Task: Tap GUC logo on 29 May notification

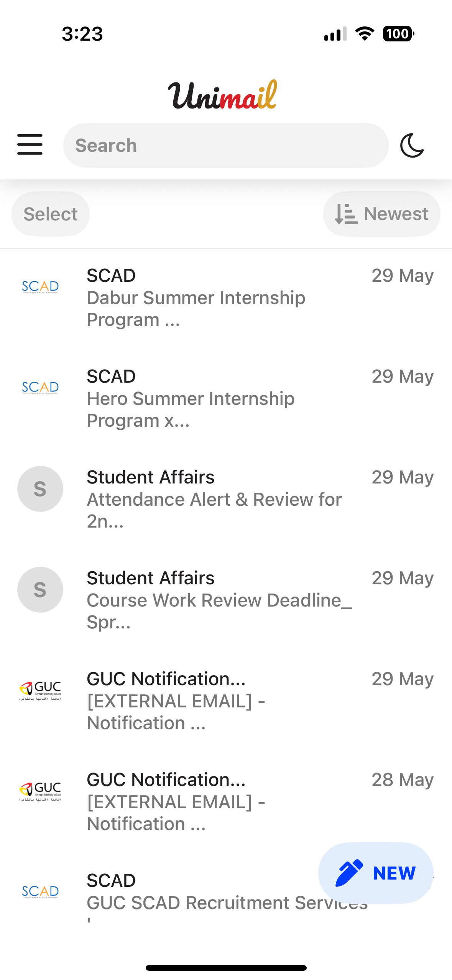Action: pyautogui.click(x=40, y=691)
